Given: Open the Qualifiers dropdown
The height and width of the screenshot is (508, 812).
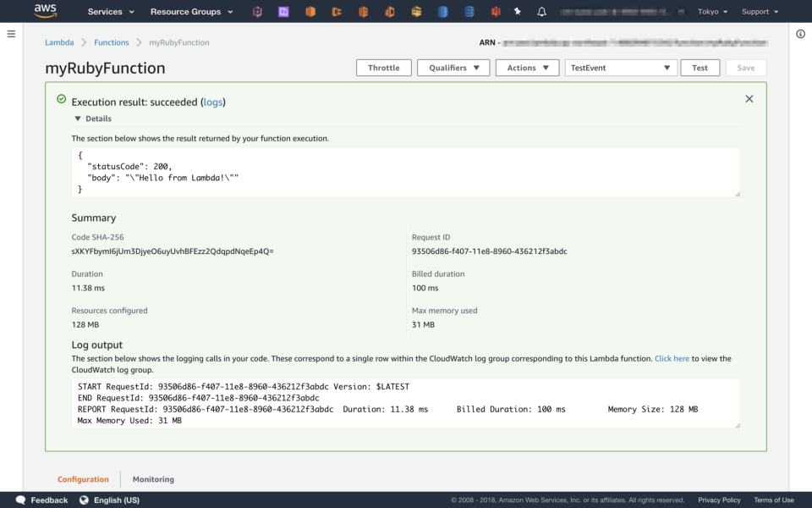Looking at the screenshot, I should tap(453, 68).
